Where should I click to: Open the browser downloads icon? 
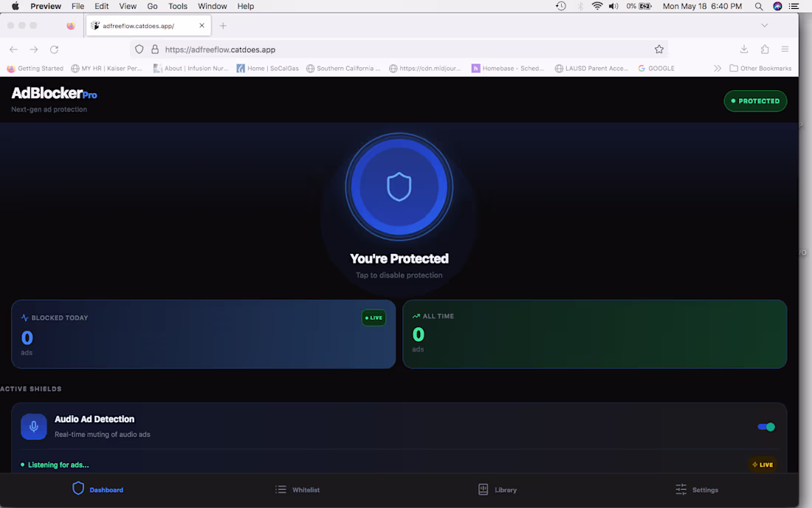pyautogui.click(x=744, y=49)
